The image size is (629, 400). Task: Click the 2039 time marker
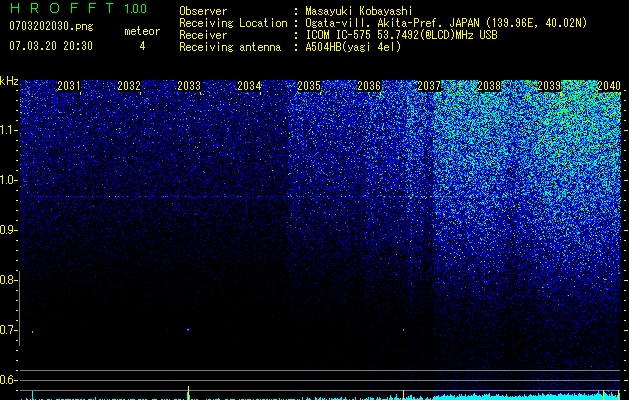[x=549, y=86]
